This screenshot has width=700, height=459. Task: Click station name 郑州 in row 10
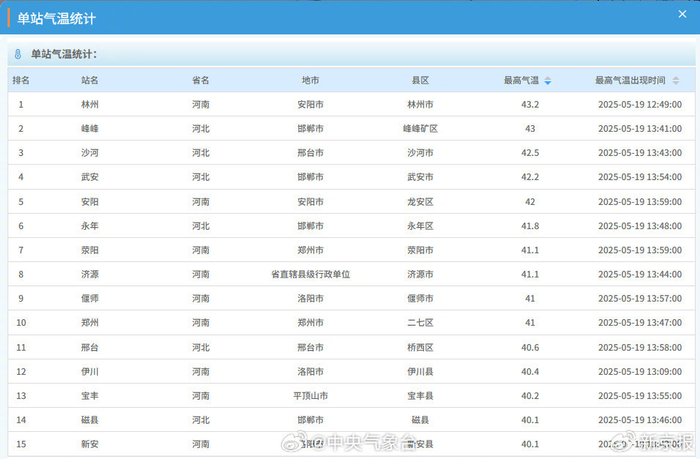coord(90,322)
